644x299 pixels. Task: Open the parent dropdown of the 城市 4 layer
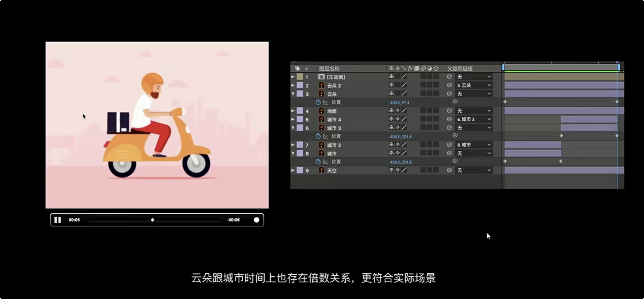474,119
